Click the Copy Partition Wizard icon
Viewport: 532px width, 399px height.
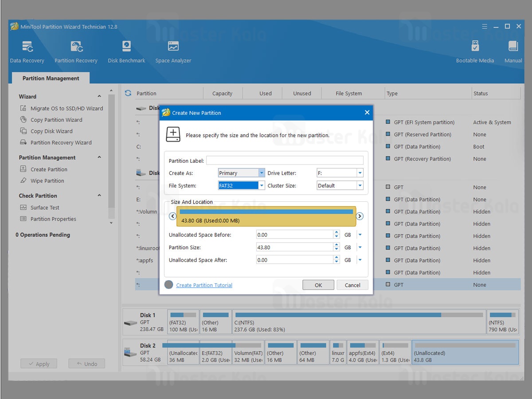pos(23,120)
